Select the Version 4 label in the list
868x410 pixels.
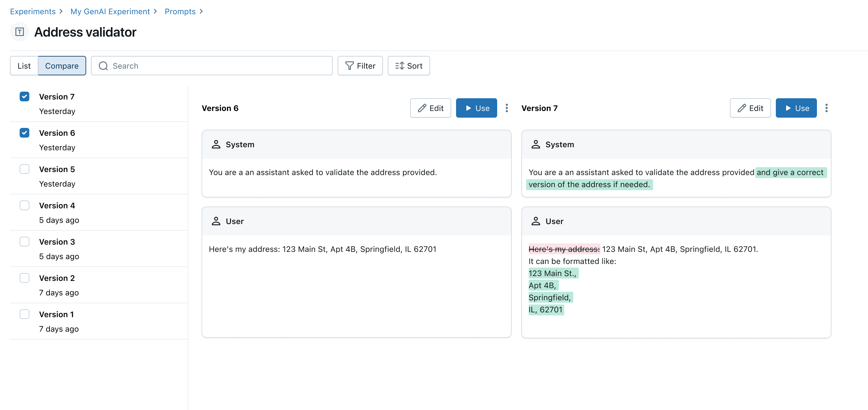(x=57, y=206)
